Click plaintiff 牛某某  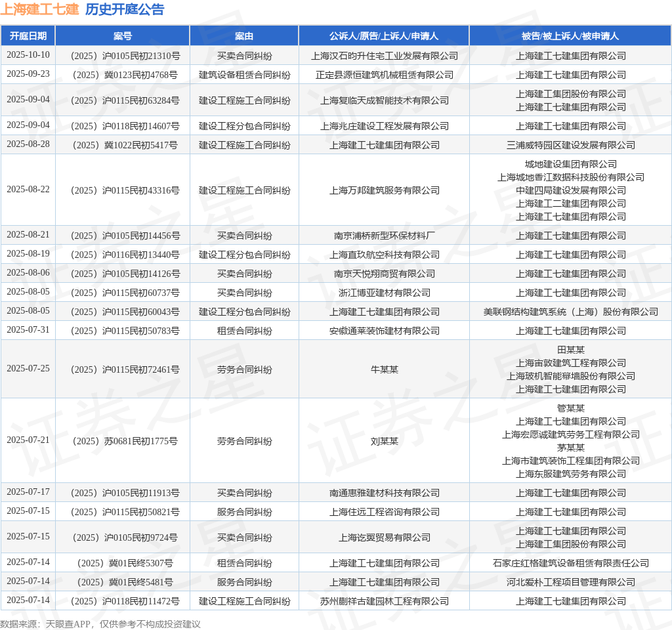click(384, 369)
